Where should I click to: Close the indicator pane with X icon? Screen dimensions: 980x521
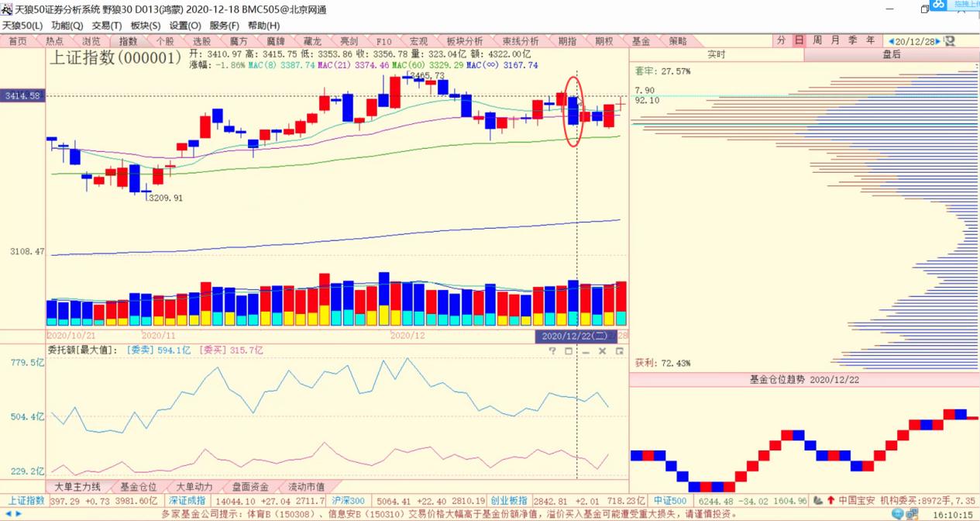point(602,351)
